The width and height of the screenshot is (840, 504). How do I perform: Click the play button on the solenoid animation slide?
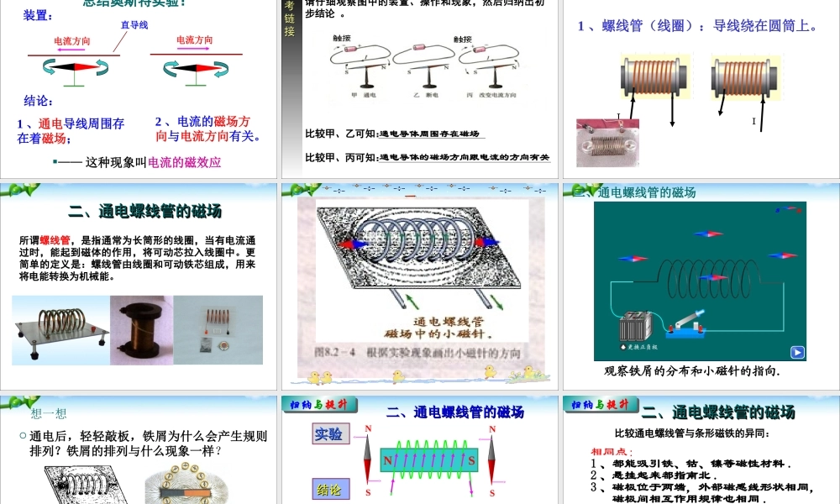797,350
